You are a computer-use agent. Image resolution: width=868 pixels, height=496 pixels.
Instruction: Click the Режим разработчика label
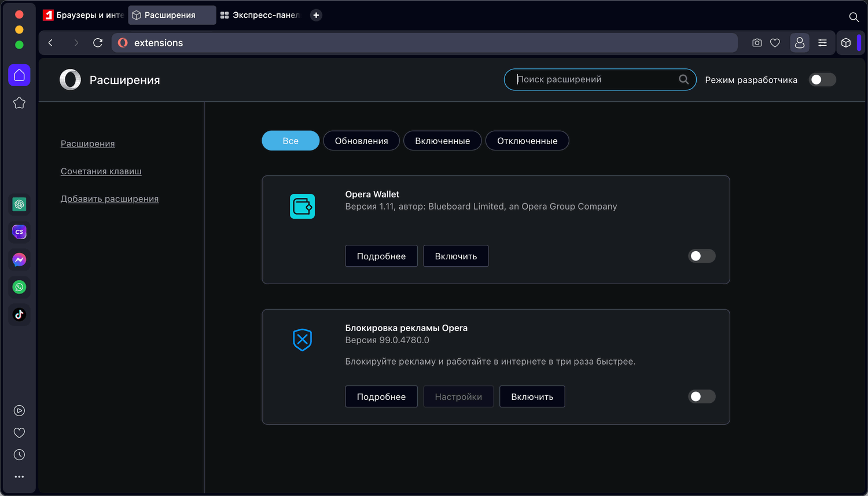pos(751,80)
